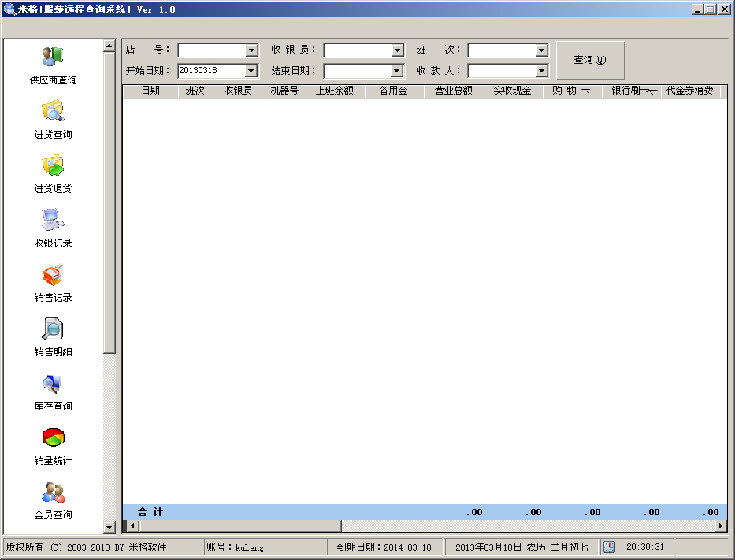Open the 结束日期 date dropdown
Viewport: 735px width, 560px height.
[397, 71]
